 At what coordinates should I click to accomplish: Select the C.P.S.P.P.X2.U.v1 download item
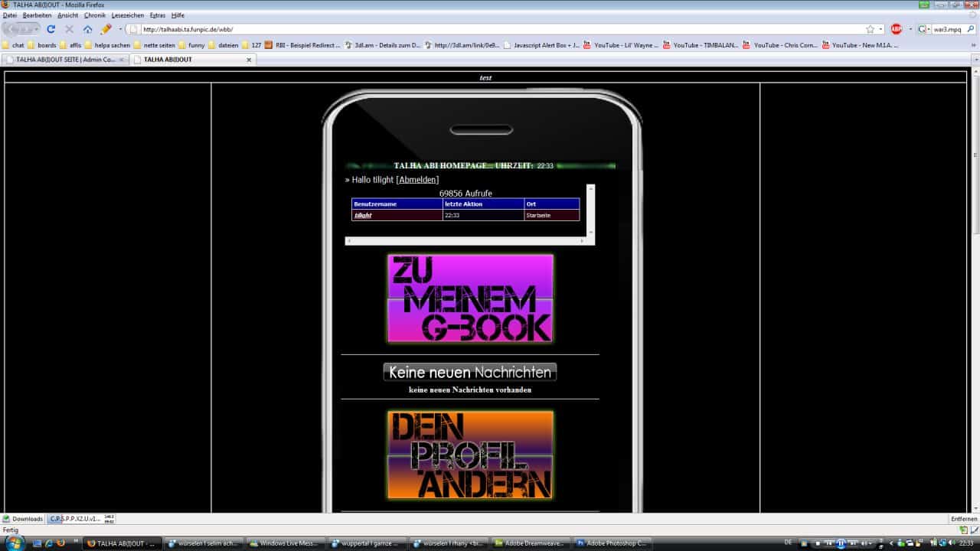pyautogui.click(x=80, y=519)
